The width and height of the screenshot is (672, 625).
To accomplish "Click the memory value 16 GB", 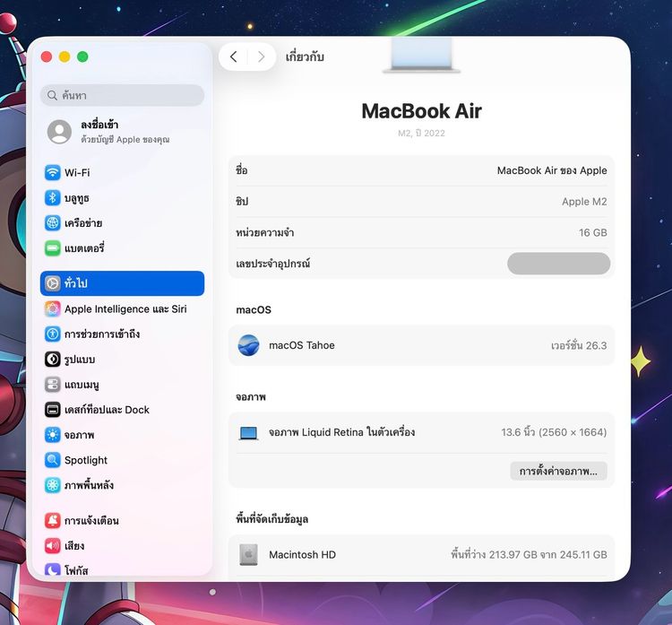I will pos(593,232).
